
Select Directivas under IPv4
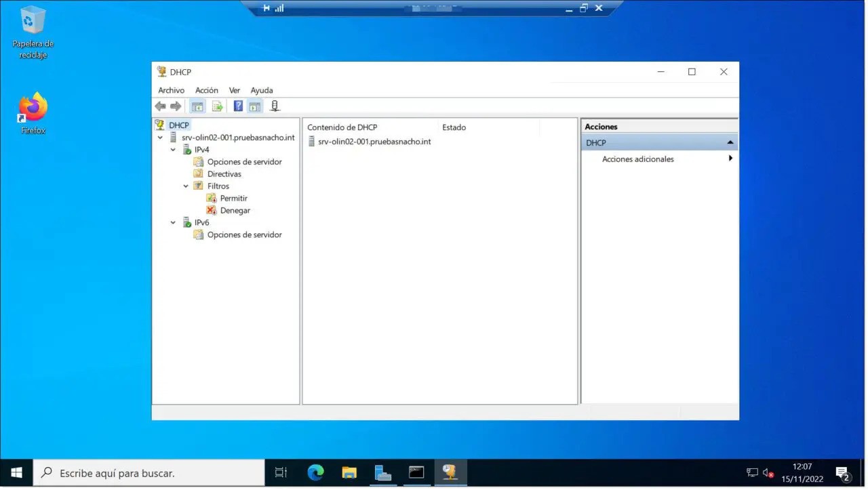tap(224, 174)
